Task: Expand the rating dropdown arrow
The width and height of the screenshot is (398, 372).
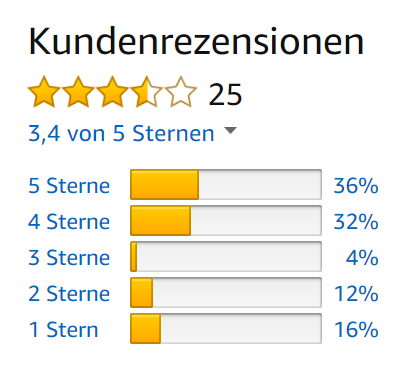Action: tap(231, 130)
